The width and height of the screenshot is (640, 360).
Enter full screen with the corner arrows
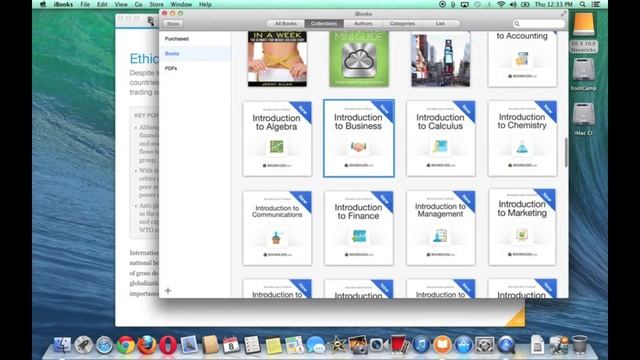(x=563, y=13)
